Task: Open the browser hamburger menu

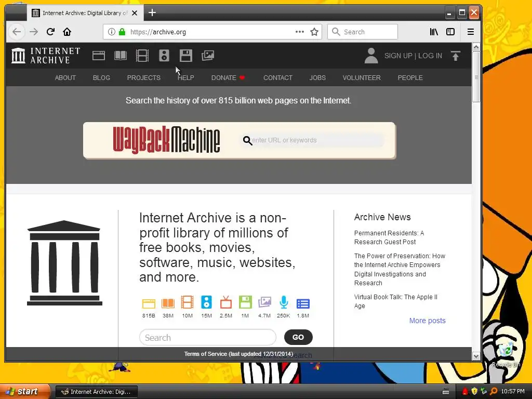Action: point(471,32)
